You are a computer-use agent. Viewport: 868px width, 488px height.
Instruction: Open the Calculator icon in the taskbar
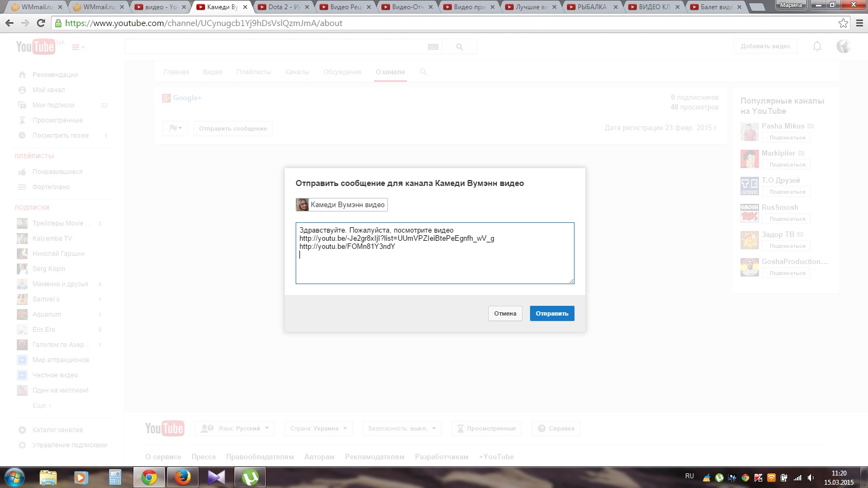pos(115,477)
